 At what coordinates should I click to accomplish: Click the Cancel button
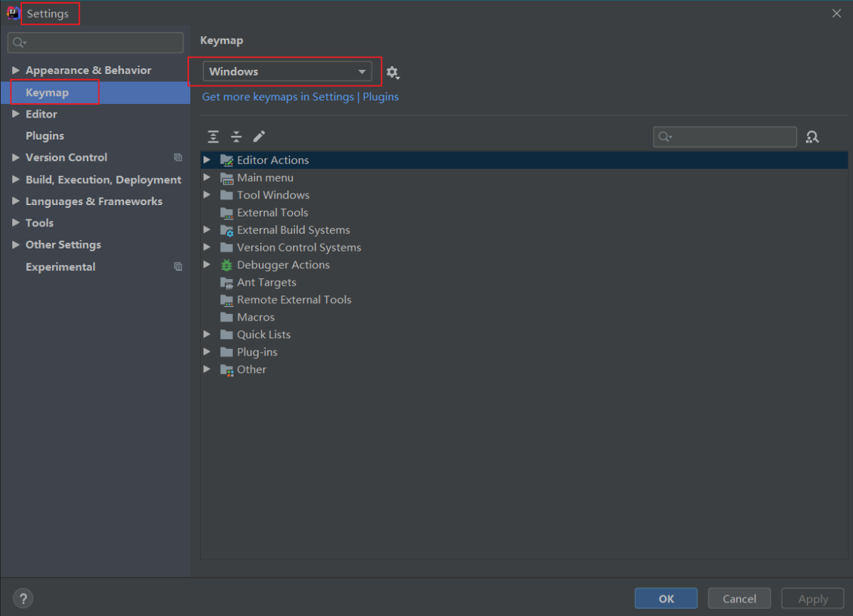coord(739,599)
